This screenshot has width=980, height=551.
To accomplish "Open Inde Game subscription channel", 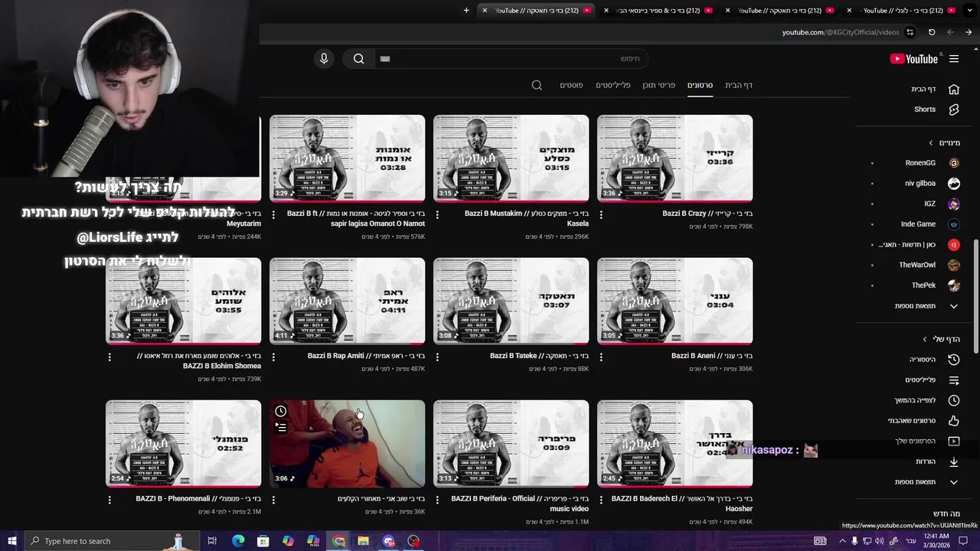I will tap(930, 224).
